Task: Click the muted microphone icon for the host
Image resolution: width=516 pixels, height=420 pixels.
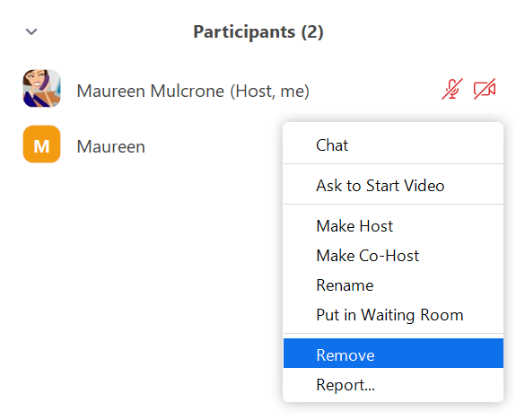Action: coord(452,89)
